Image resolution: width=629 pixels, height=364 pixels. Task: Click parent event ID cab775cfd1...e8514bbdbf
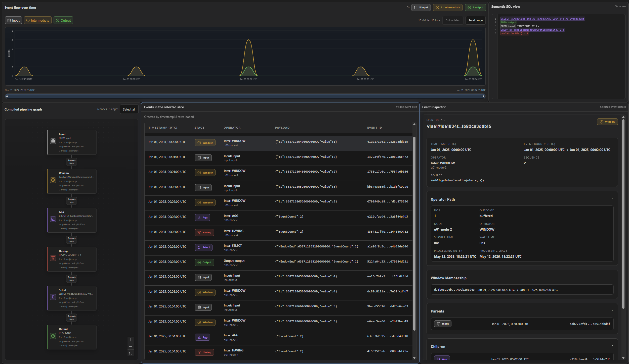point(590,324)
